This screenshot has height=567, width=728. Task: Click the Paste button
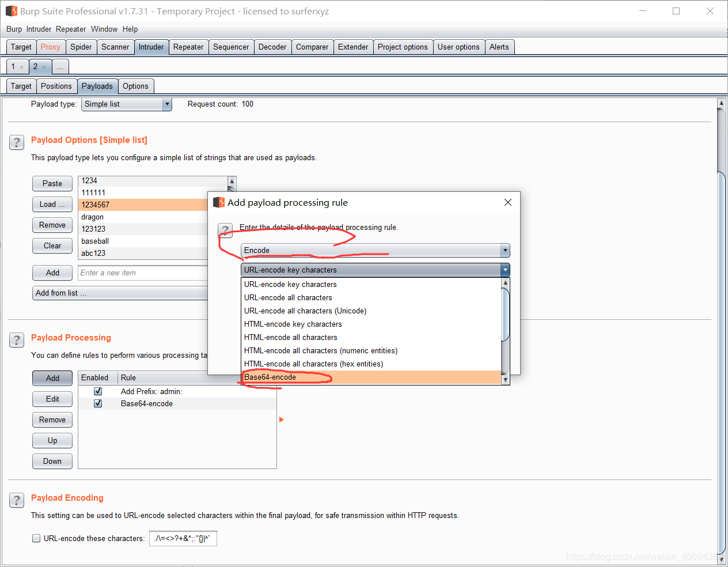click(x=52, y=183)
